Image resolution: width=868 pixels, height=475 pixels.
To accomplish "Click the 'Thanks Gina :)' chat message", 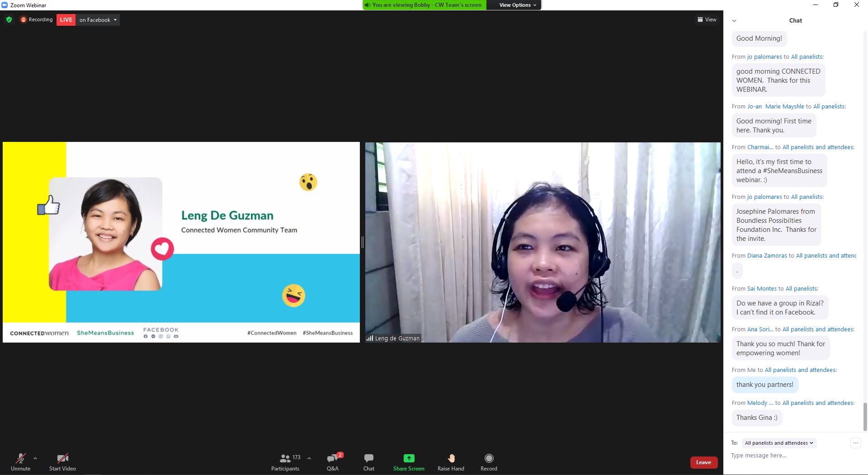I will point(757,418).
